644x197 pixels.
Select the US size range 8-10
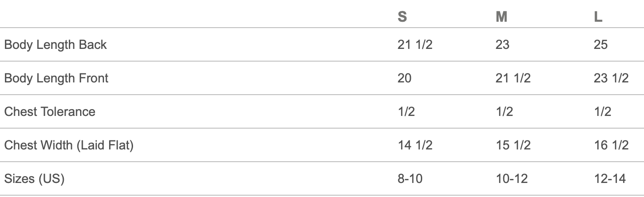click(410, 179)
